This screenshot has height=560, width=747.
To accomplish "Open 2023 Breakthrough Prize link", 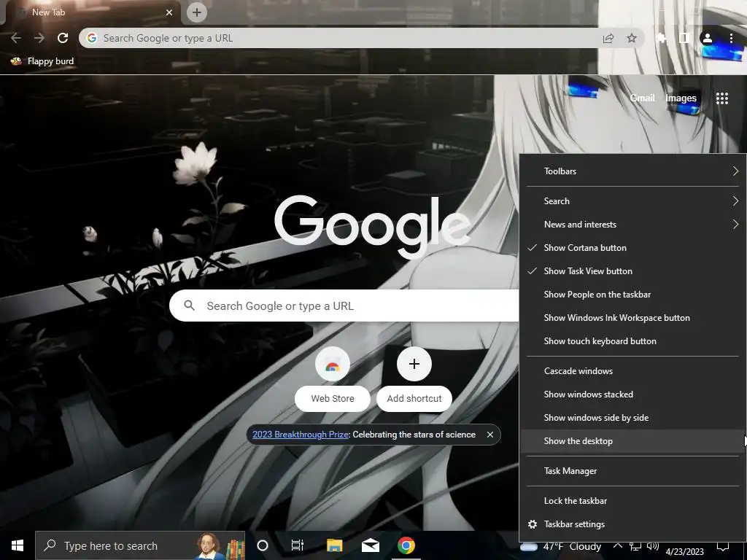I will coord(300,435).
